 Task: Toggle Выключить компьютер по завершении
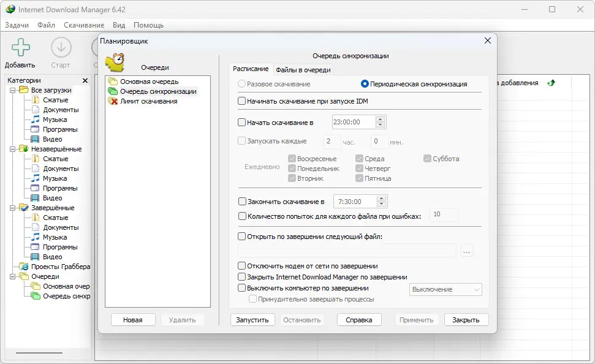pos(241,288)
